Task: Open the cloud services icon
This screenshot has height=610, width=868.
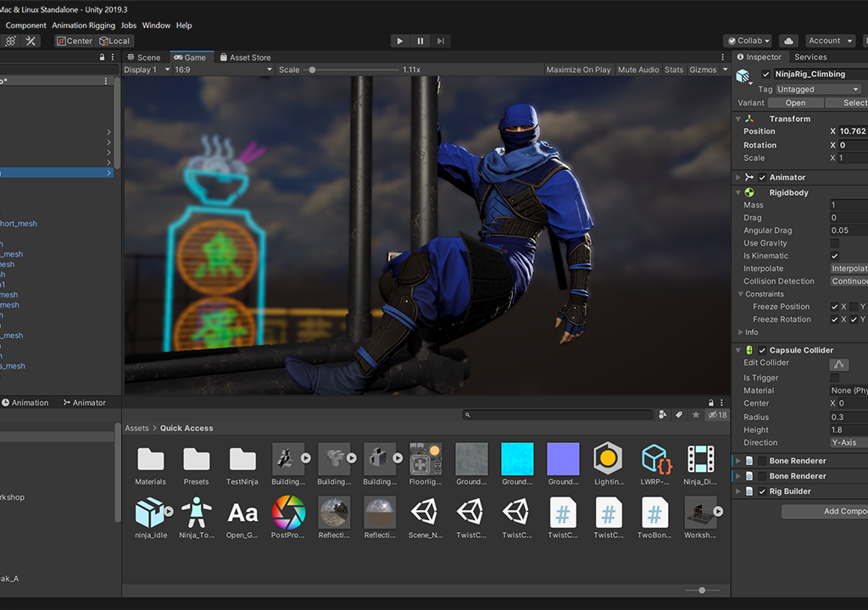Action: (x=789, y=41)
